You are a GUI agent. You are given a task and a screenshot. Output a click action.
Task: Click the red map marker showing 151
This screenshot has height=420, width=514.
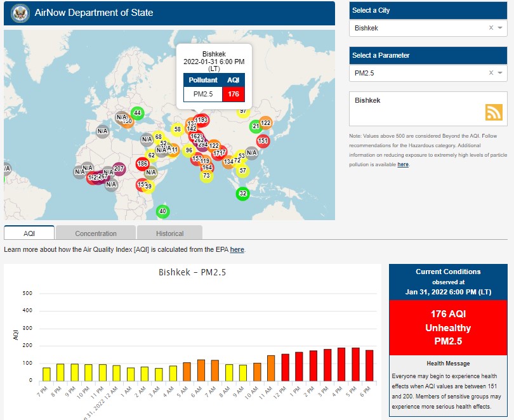263,141
